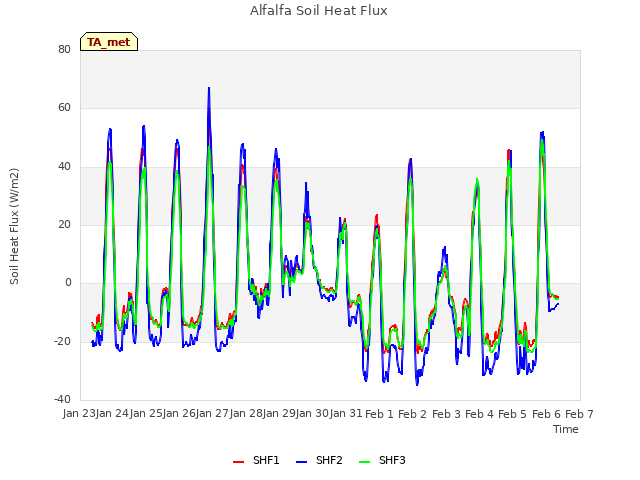
Task: Click the green SHF3 legend color marker
Action: click(x=364, y=462)
